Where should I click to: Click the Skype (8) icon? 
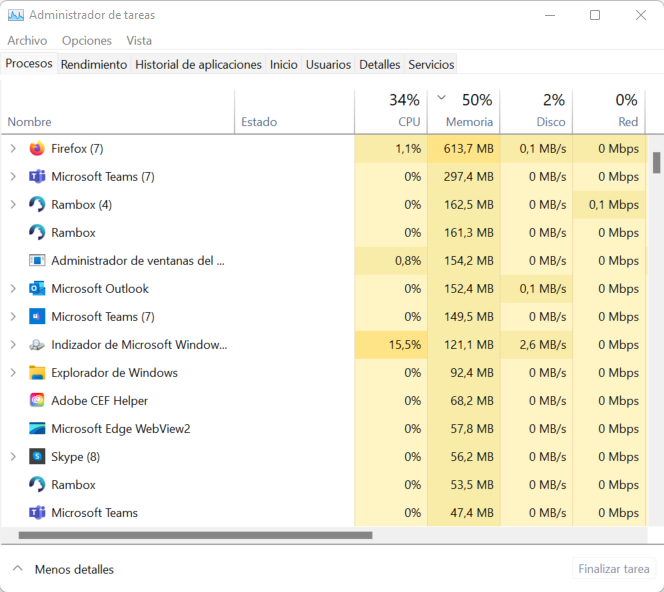pos(37,456)
